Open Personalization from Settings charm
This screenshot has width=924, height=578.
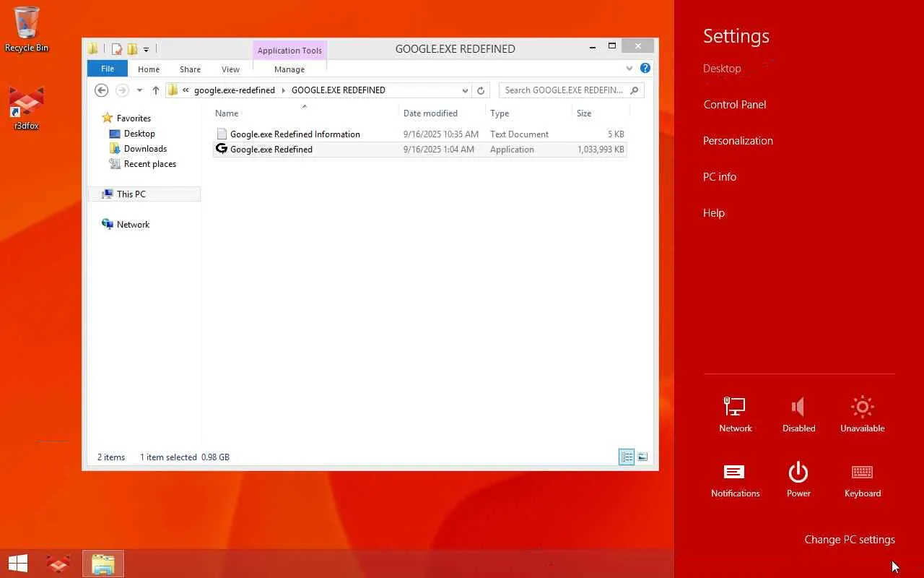coord(738,141)
